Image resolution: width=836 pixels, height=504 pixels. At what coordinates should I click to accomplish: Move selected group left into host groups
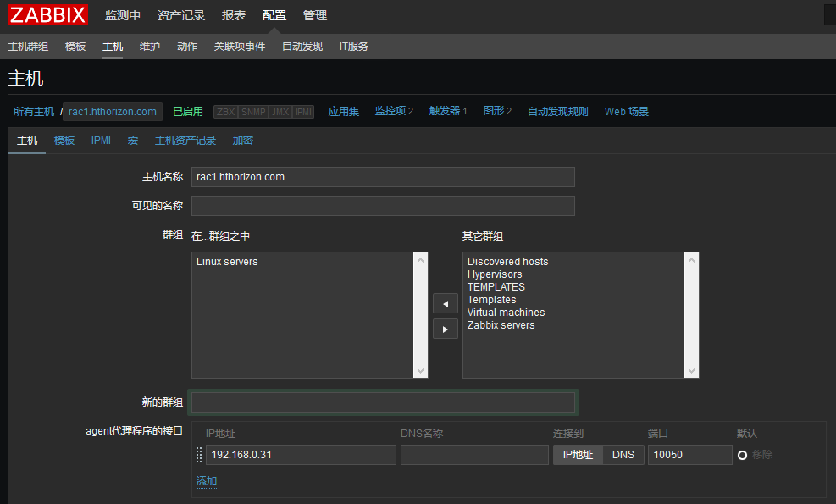coord(446,303)
